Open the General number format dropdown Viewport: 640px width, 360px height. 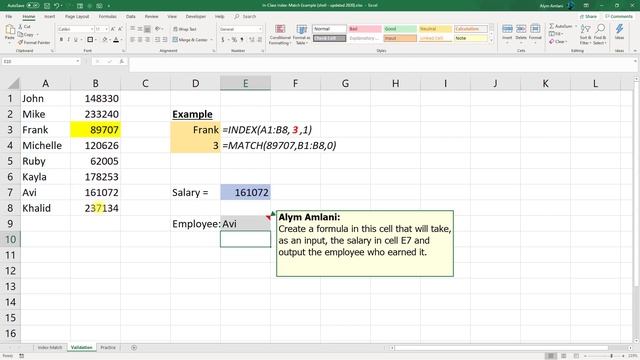[260, 29]
